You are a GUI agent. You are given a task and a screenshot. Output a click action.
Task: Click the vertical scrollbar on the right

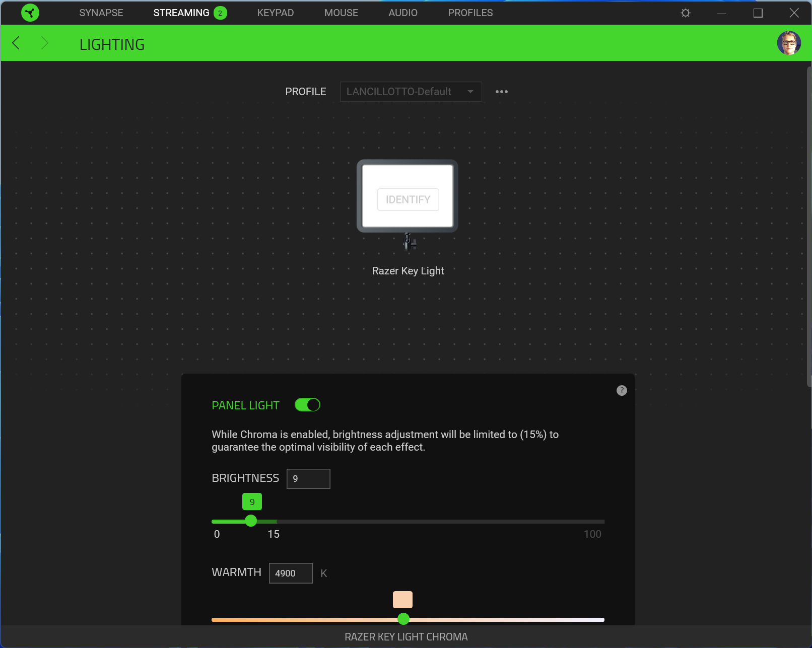(x=809, y=227)
